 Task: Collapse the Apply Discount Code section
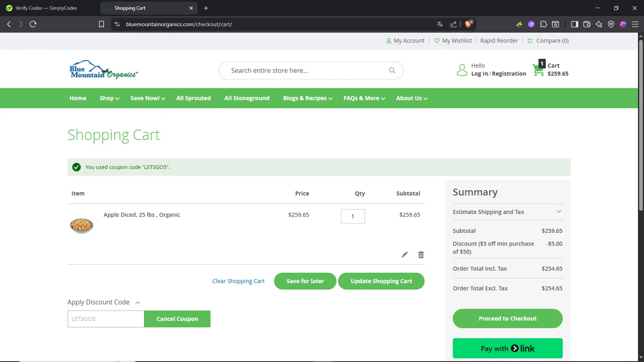pyautogui.click(x=104, y=302)
